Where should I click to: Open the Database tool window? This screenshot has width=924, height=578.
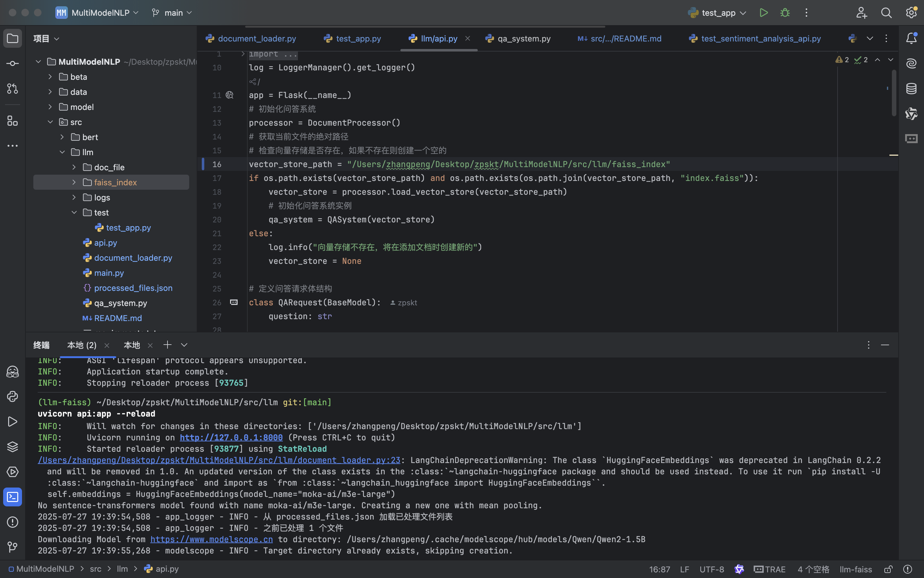pos(911,89)
